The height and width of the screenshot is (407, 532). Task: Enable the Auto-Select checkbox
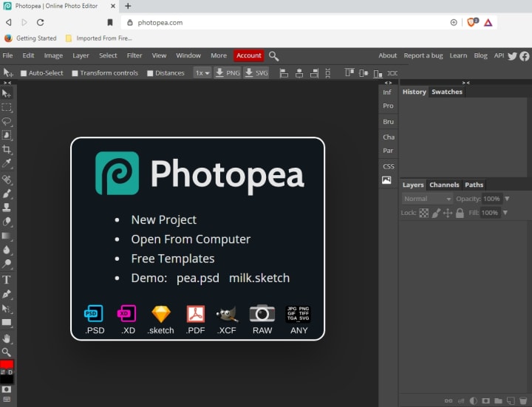(x=24, y=73)
